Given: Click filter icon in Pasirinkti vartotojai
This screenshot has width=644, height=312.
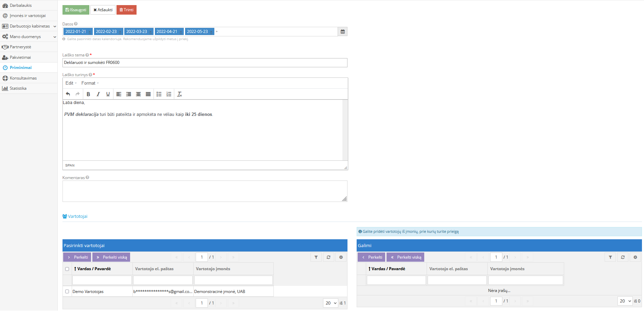Looking at the screenshot, I should pos(316,257).
